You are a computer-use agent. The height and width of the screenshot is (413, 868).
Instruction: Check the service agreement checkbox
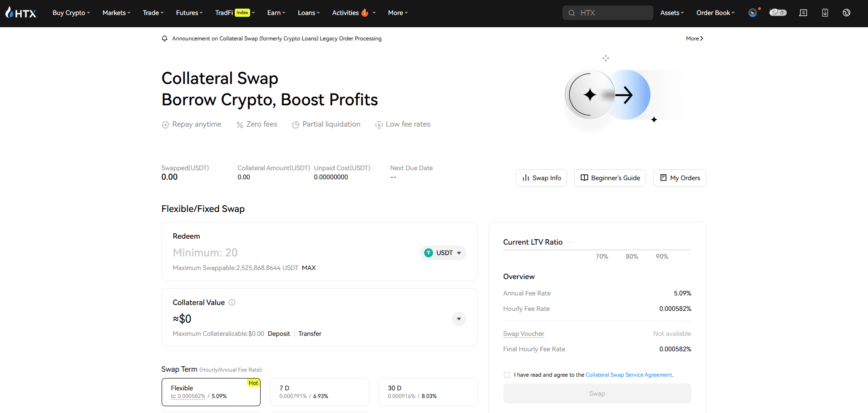coord(507,375)
